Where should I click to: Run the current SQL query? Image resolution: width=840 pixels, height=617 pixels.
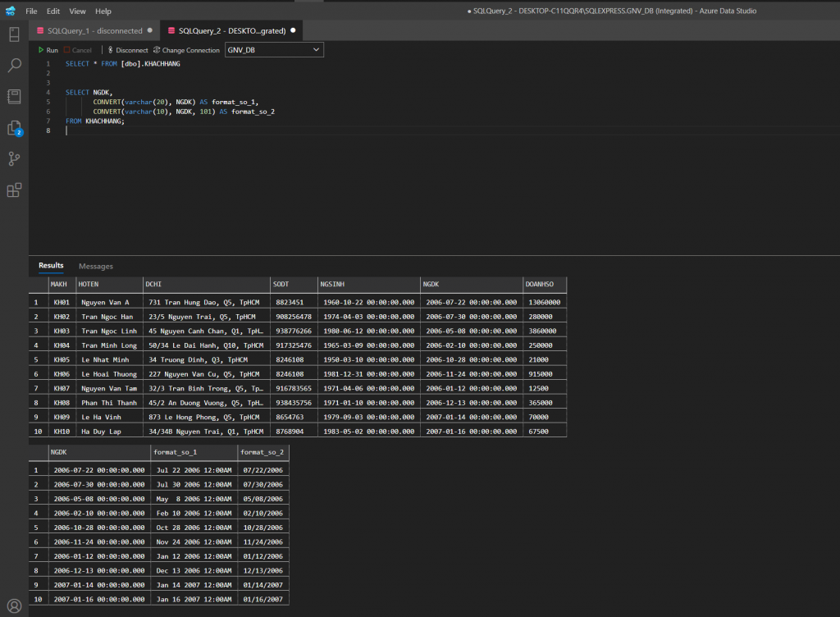tap(48, 50)
